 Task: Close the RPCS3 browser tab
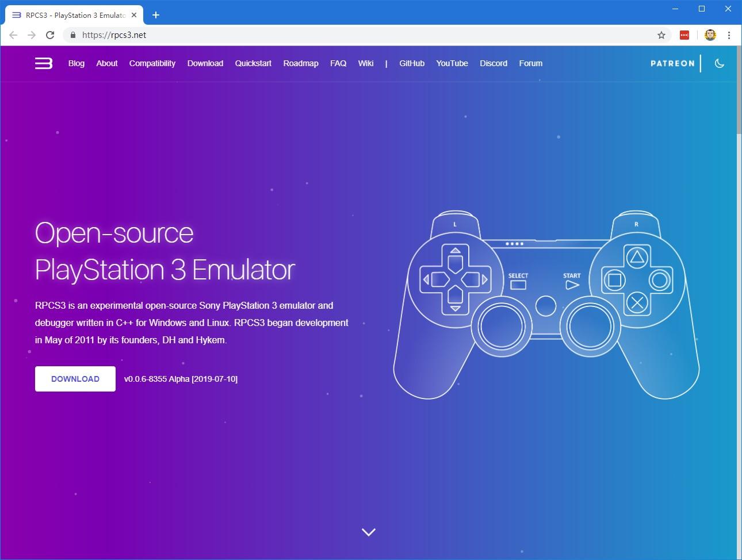pyautogui.click(x=134, y=16)
